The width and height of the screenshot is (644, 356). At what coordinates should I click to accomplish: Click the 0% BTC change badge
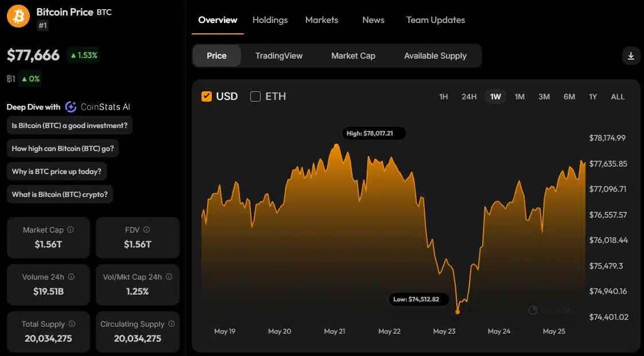click(30, 79)
